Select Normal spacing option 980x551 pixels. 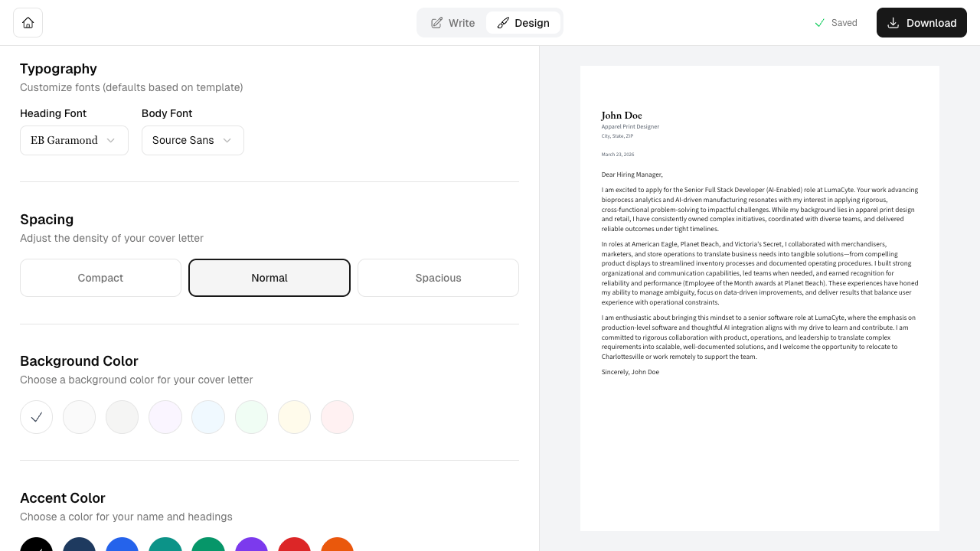(269, 278)
